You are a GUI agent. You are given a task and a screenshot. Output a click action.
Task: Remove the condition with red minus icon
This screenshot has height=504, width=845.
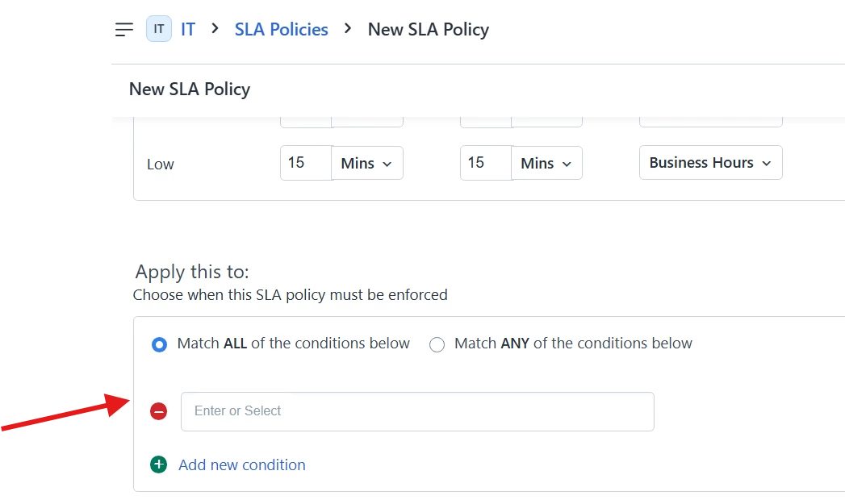click(159, 412)
